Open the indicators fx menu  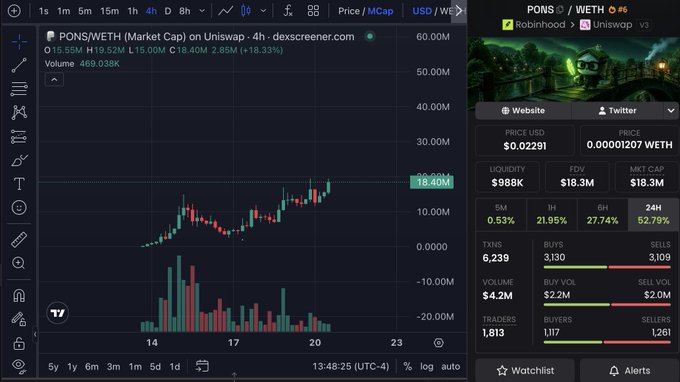click(x=288, y=11)
